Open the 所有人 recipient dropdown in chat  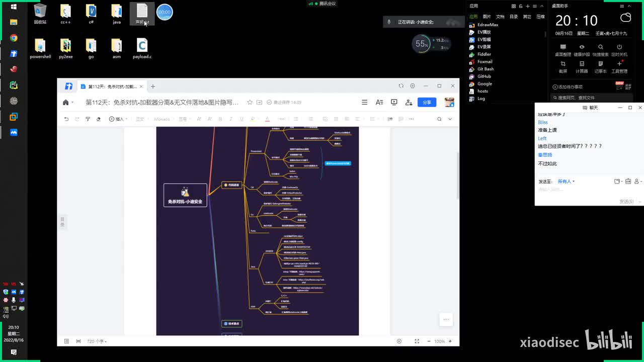(x=566, y=182)
